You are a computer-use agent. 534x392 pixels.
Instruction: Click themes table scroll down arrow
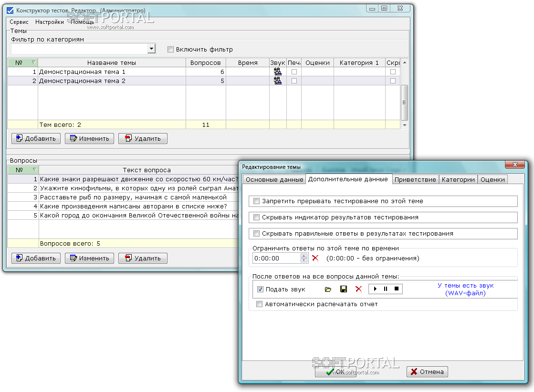click(x=404, y=125)
